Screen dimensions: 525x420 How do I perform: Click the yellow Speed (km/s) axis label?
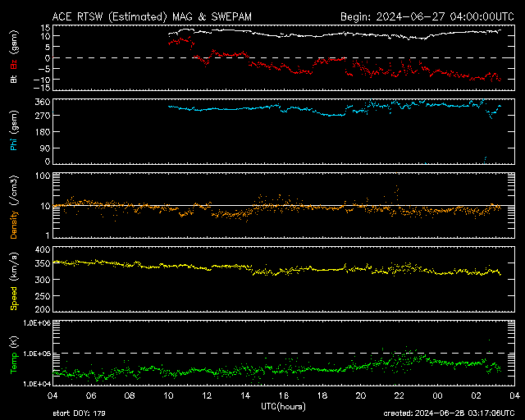13,279
